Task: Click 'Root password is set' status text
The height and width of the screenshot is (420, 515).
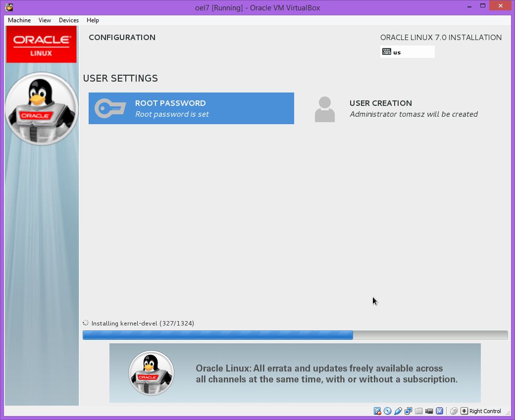Action: coord(172,114)
